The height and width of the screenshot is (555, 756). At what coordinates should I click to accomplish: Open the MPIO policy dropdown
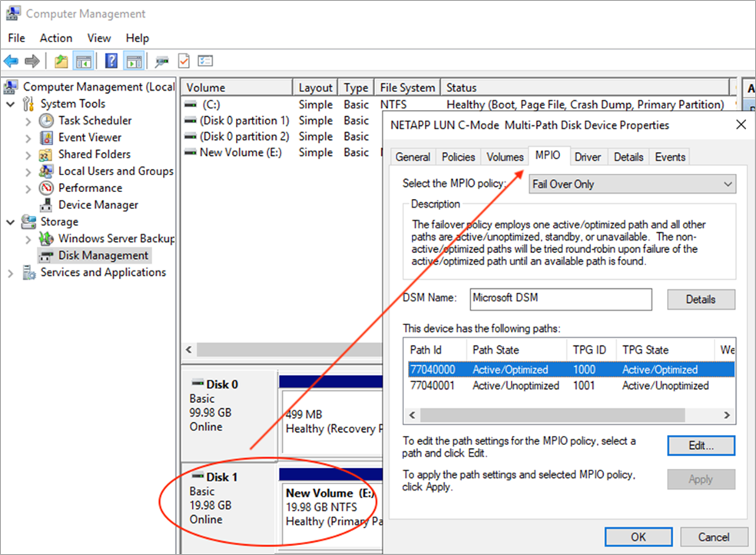[632, 184]
